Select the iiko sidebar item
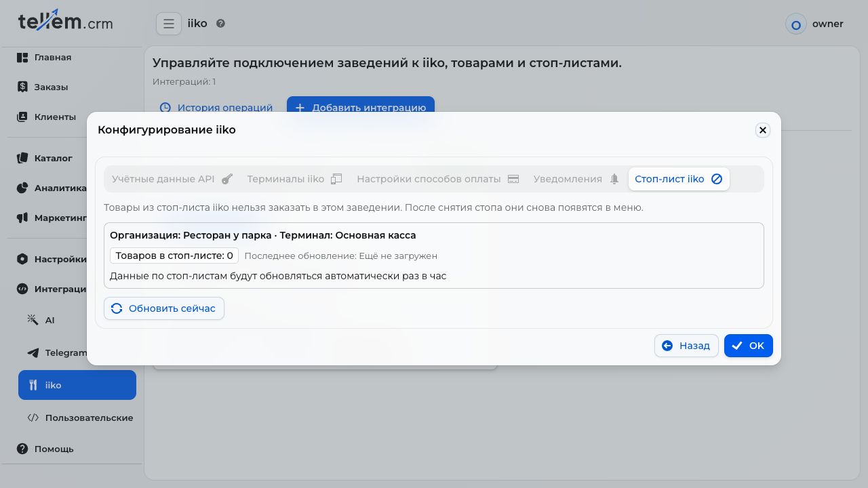The width and height of the screenshot is (868, 488). (x=77, y=385)
